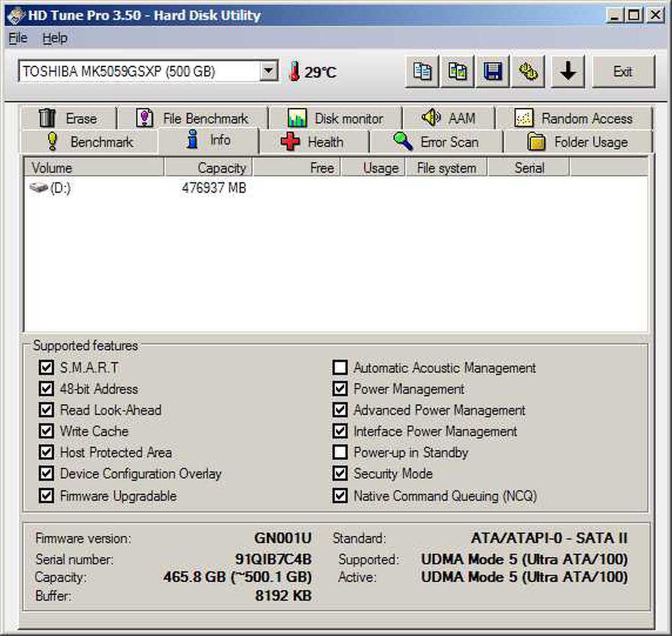Click the Error Scan magnifier icon
Viewport: 672px width, 636px height.
coord(403,142)
